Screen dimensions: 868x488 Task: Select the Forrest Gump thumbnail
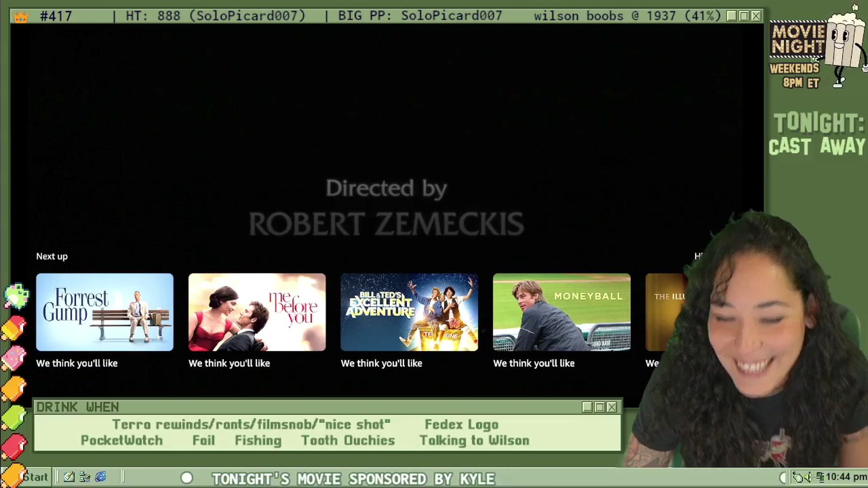[105, 312]
